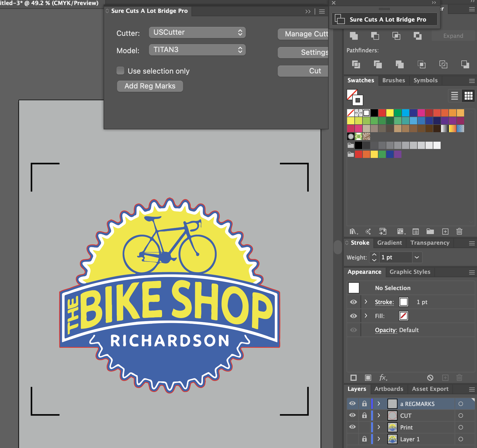Click the Outline pathfinder icon
The height and width of the screenshot is (448, 477).
pos(443,64)
